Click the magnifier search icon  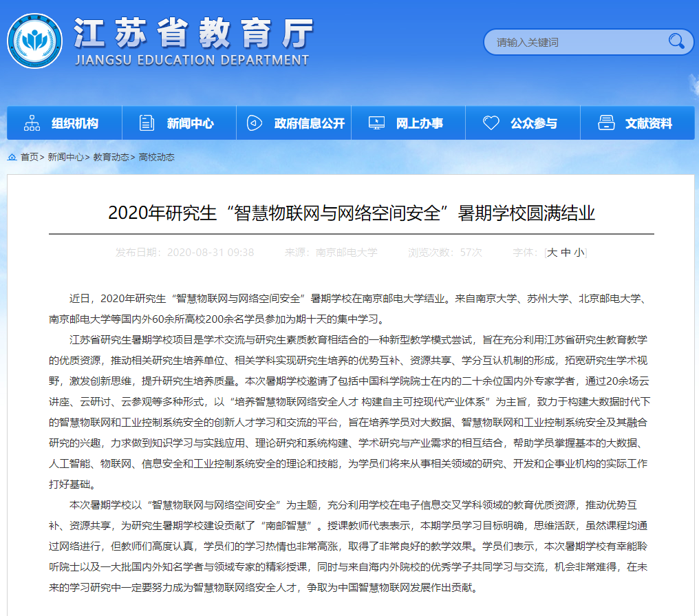[676, 41]
